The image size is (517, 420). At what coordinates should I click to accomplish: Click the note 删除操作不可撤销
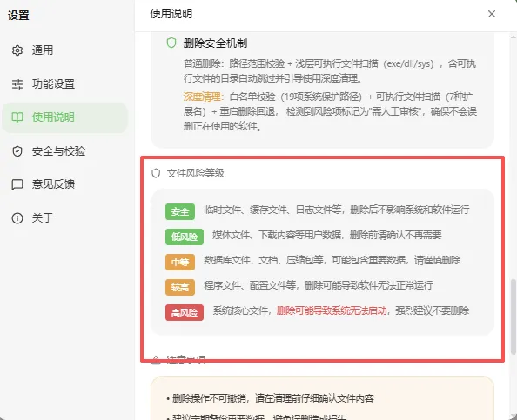click(x=209, y=398)
